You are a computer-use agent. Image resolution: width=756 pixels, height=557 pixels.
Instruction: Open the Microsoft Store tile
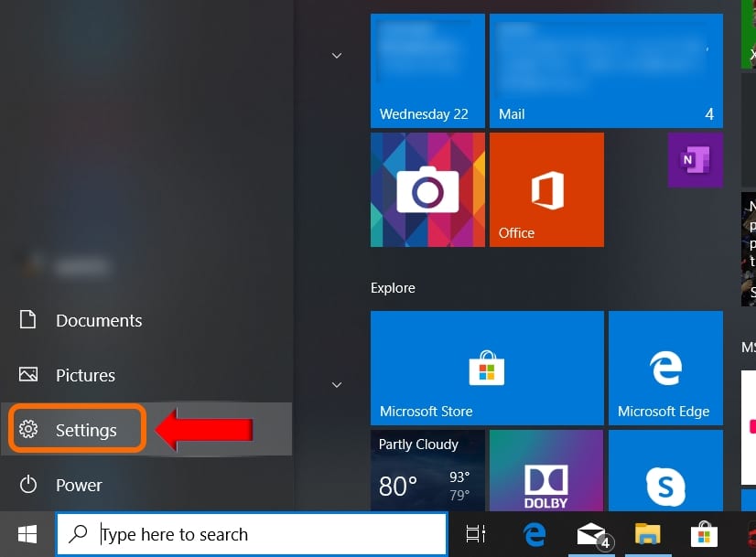point(487,368)
